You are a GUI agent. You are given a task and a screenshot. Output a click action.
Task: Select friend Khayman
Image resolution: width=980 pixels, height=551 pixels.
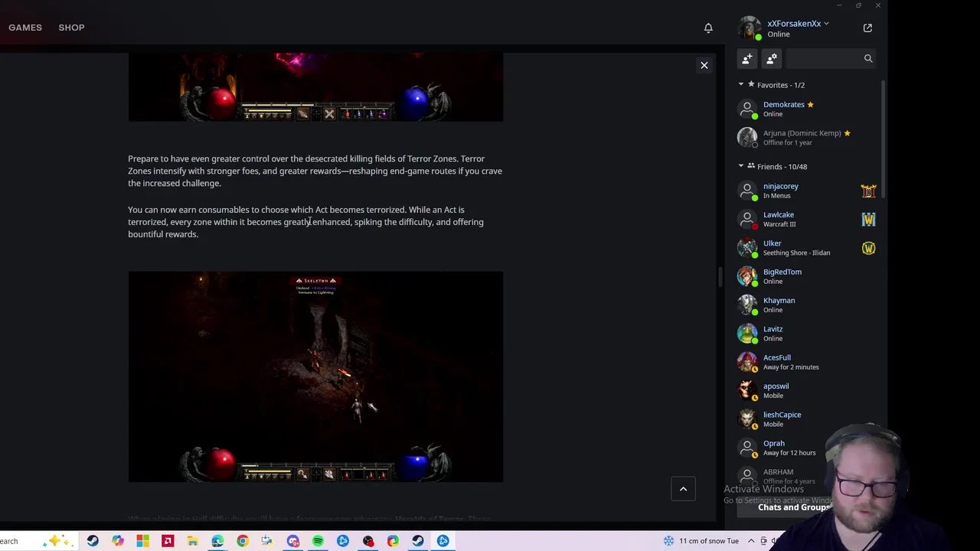click(807, 305)
